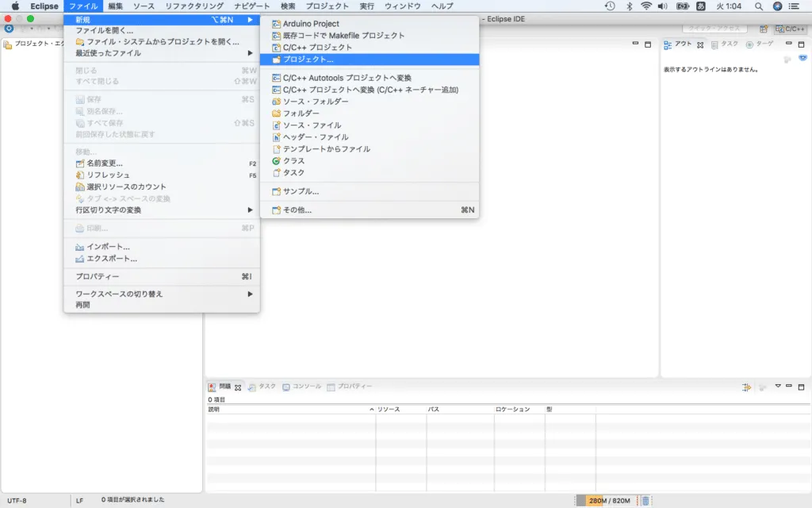Open the ファイル menu in menu bar
812x508 pixels.
[83, 6]
